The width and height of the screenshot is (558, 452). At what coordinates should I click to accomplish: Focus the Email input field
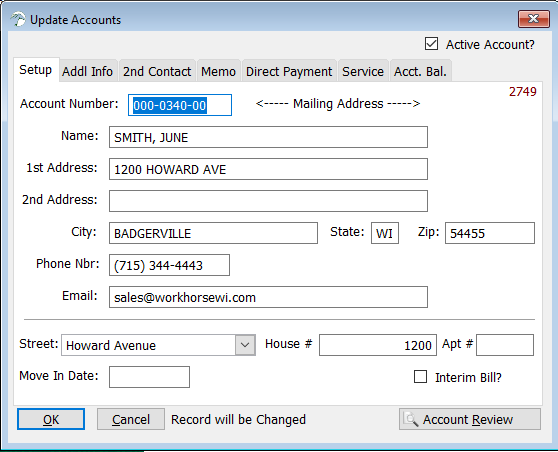tap(268, 297)
